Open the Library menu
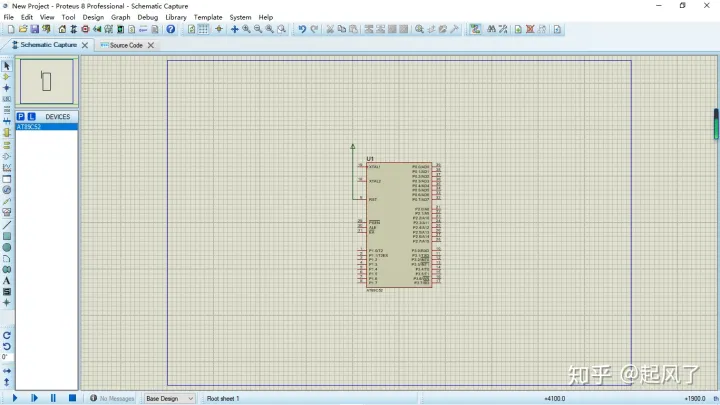720x405 pixels. pyautogui.click(x=176, y=17)
